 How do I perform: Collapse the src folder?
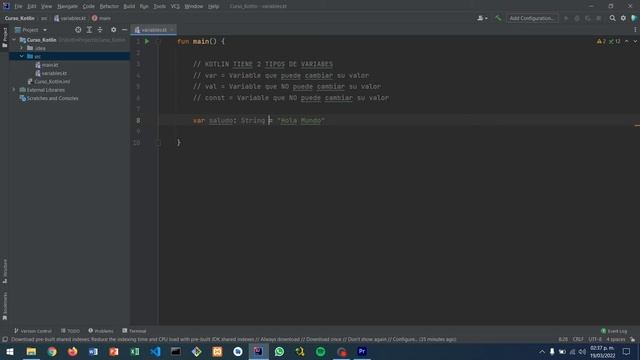(x=22, y=56)
